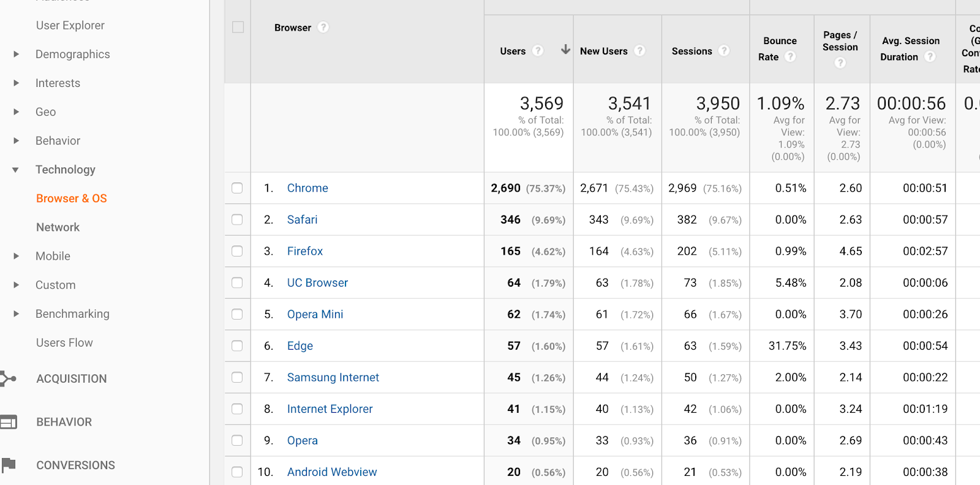Check the Samsung Internet row checkbox
The image size is (980, 485).
(237, 377)
